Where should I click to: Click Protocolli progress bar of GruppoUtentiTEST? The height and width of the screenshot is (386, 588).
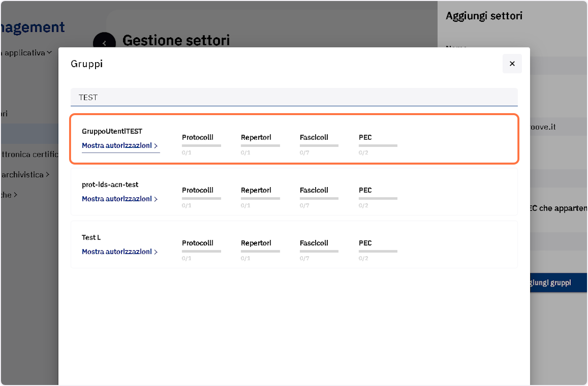pyautogui.click(x=201, y=145)
